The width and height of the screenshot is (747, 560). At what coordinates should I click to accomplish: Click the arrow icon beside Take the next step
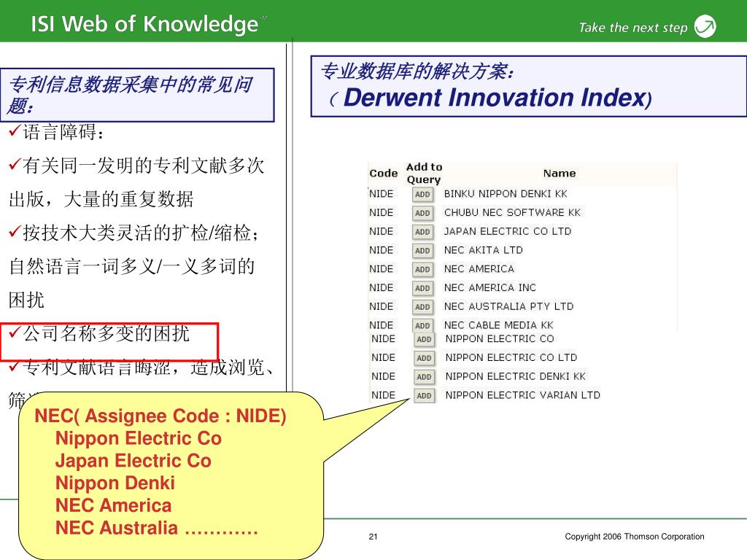pos(705,26)
